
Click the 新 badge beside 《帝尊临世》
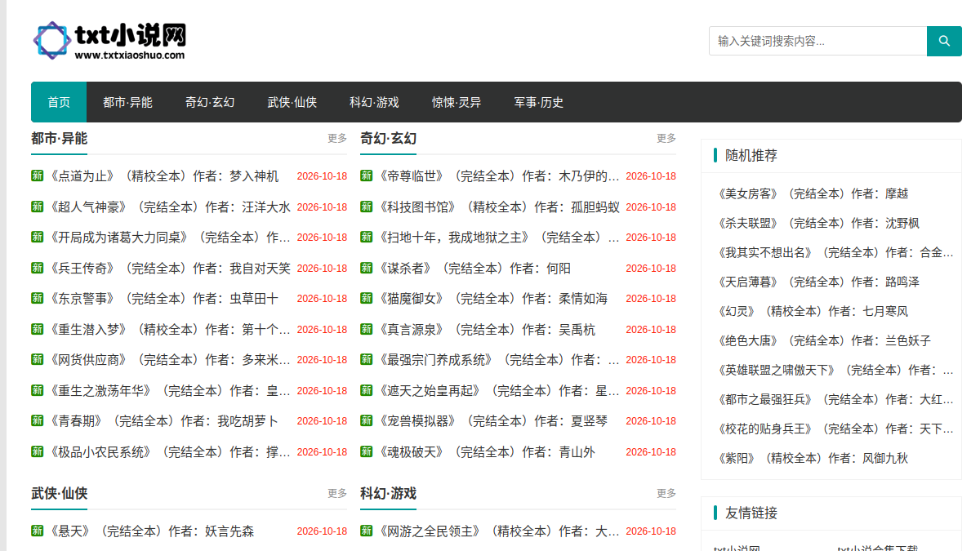click(366, 176)
